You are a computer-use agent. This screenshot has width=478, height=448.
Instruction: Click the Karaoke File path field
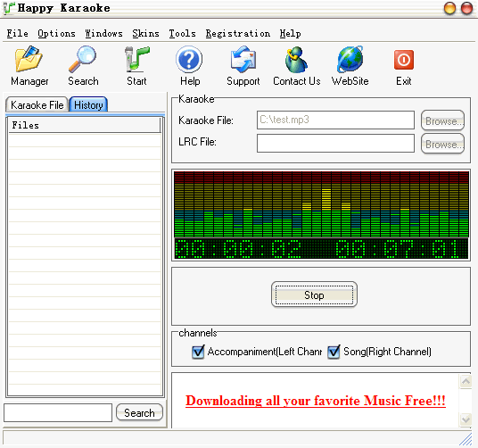pyautogui.click(x=335, y=120)
